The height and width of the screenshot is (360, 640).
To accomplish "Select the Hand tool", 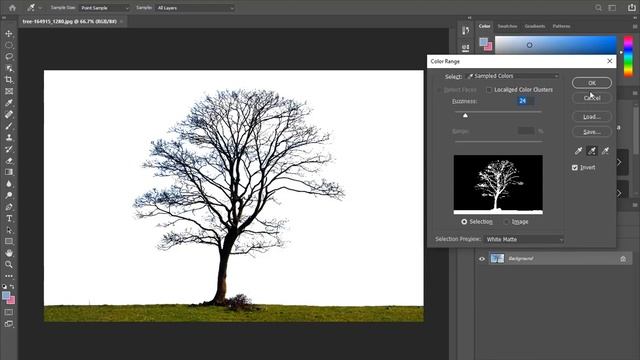I will point(9,253).
